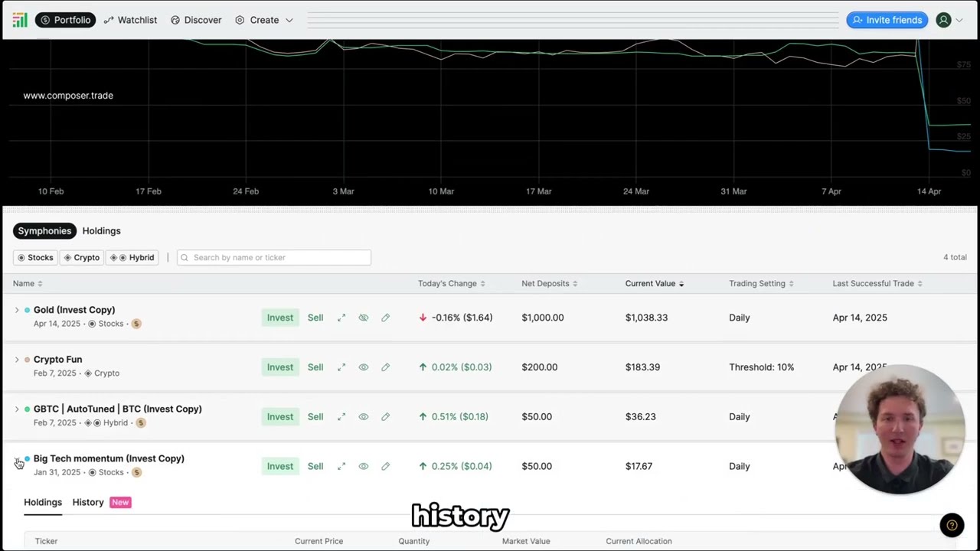Sort by Last Successful Trade column
Image resolution: width=980 pixels, height=551 pixels.
pyautogui.click(x=920, y=284)
